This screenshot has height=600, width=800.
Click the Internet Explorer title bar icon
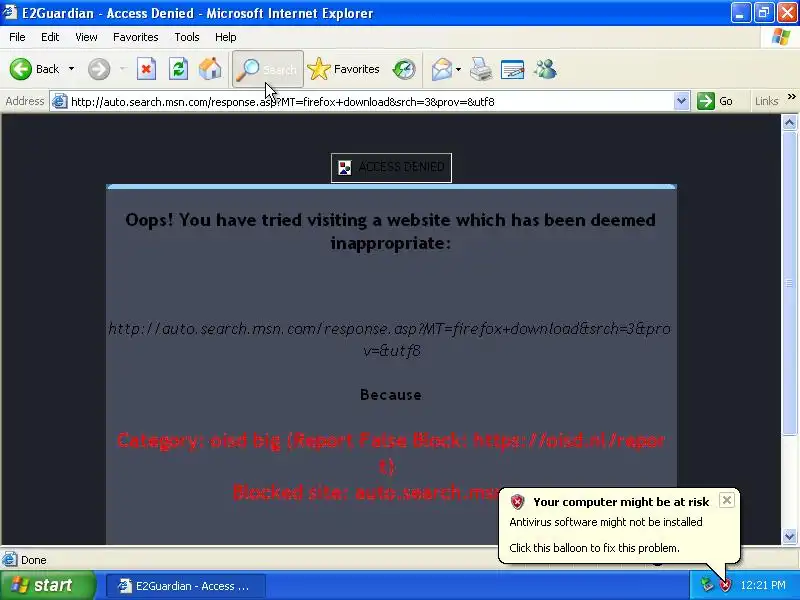click(x=10, y=12)
